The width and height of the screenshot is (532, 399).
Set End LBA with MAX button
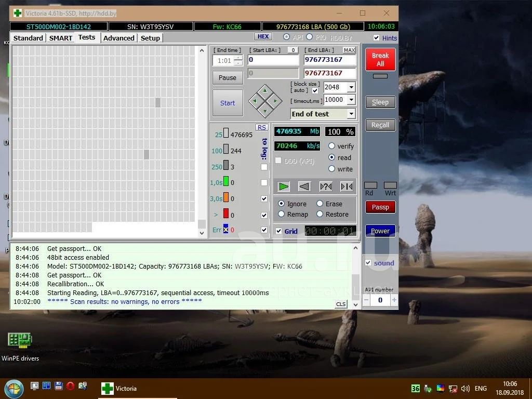pos(349,50)
